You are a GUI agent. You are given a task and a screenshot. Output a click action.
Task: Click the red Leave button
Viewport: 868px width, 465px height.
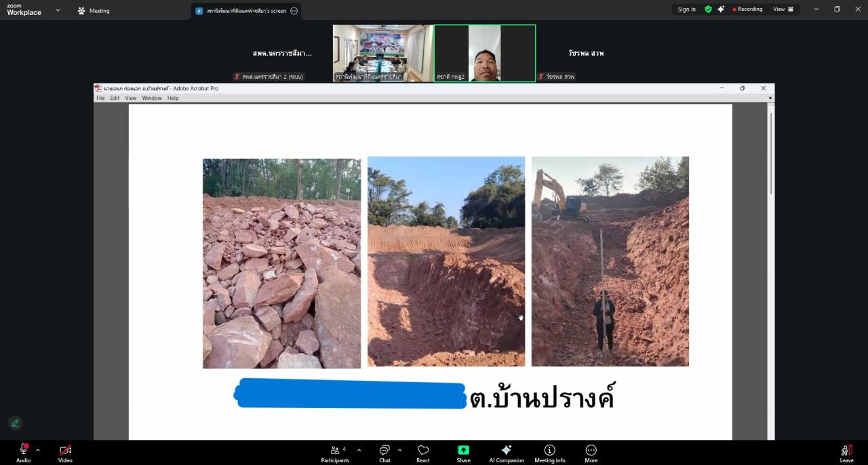click(x=846, y=453)
